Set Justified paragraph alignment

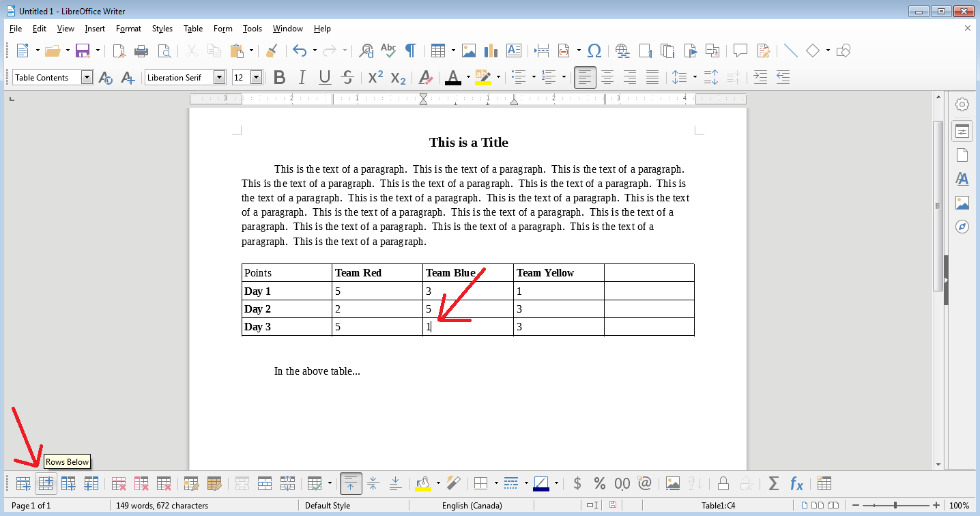pos(652,77)
